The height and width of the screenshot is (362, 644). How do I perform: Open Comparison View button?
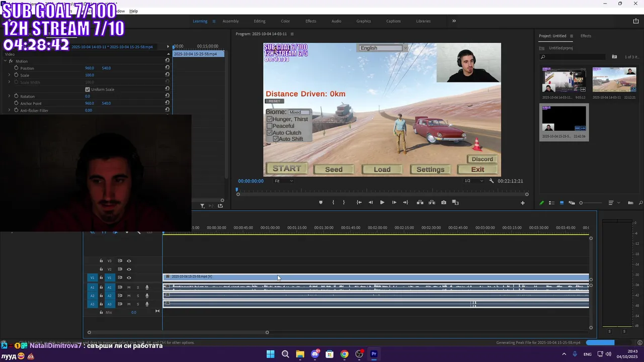[455, 203]
